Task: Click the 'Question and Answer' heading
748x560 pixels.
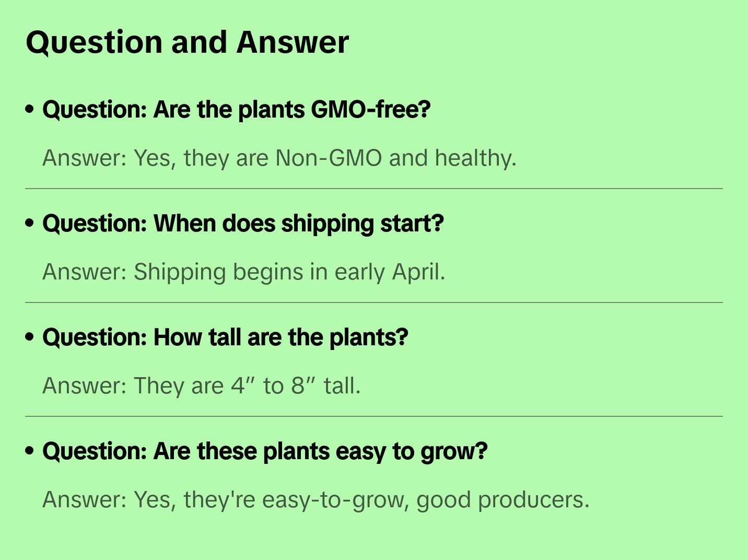Action: point(187,42)
